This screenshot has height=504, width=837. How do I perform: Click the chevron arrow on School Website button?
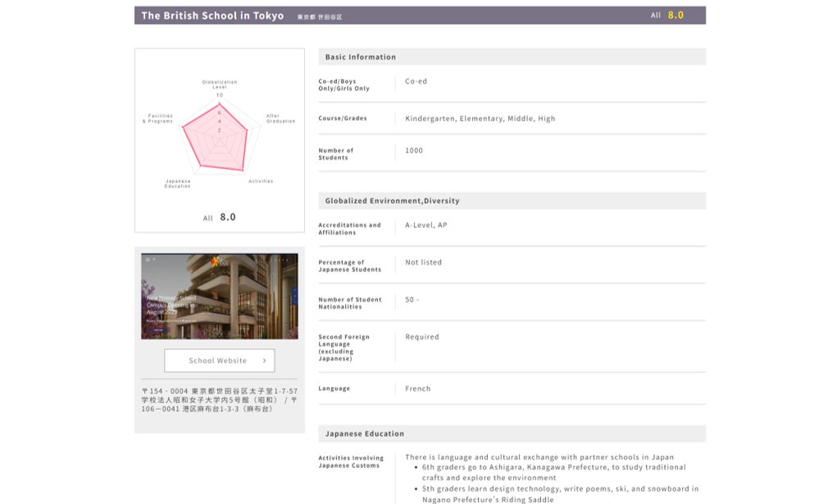coord(264,361)
